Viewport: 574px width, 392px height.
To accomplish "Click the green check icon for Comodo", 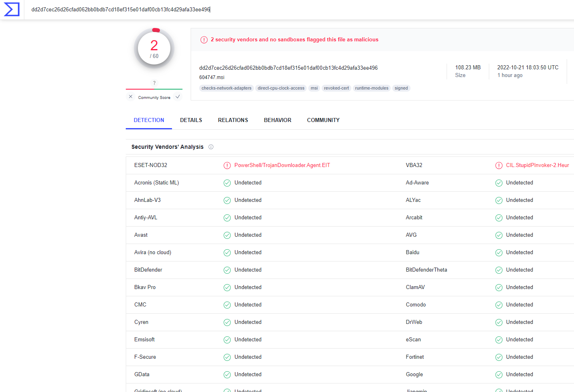I will pos(499,305).
